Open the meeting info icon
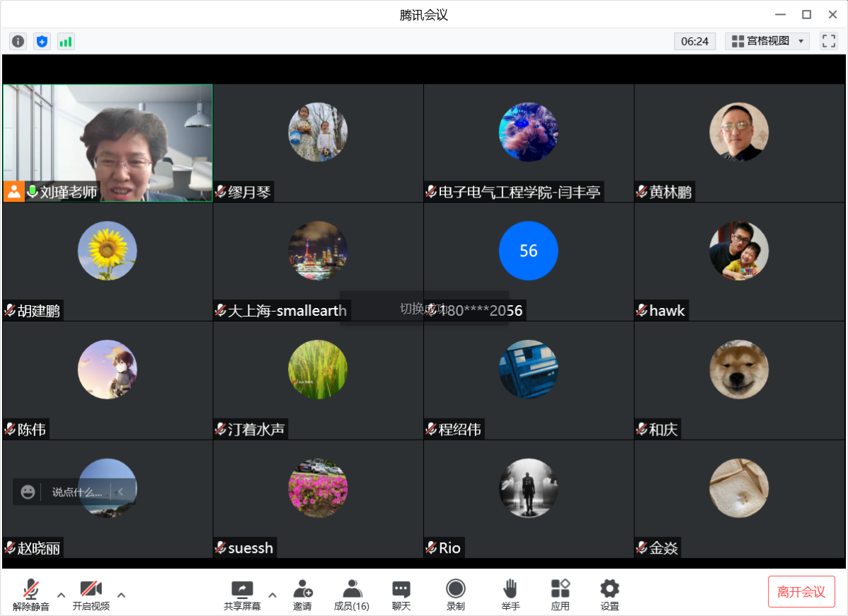 pyautogui.click(x=18, y=41)
